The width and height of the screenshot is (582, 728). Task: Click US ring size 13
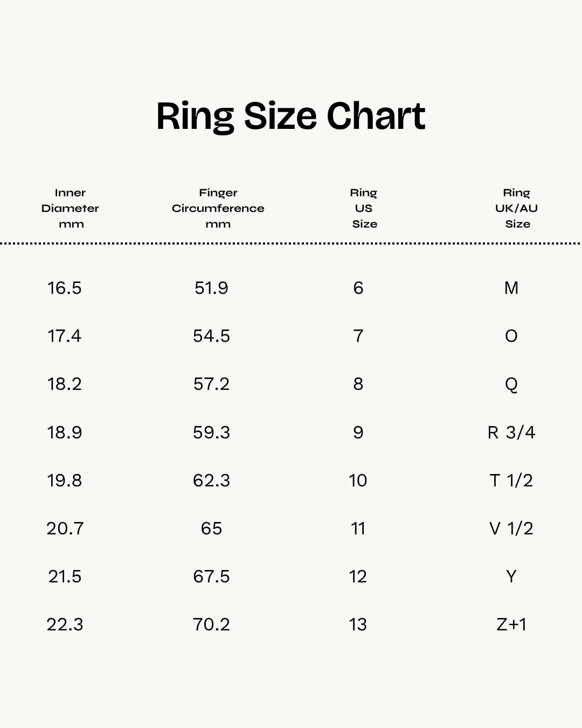[358, 624]
